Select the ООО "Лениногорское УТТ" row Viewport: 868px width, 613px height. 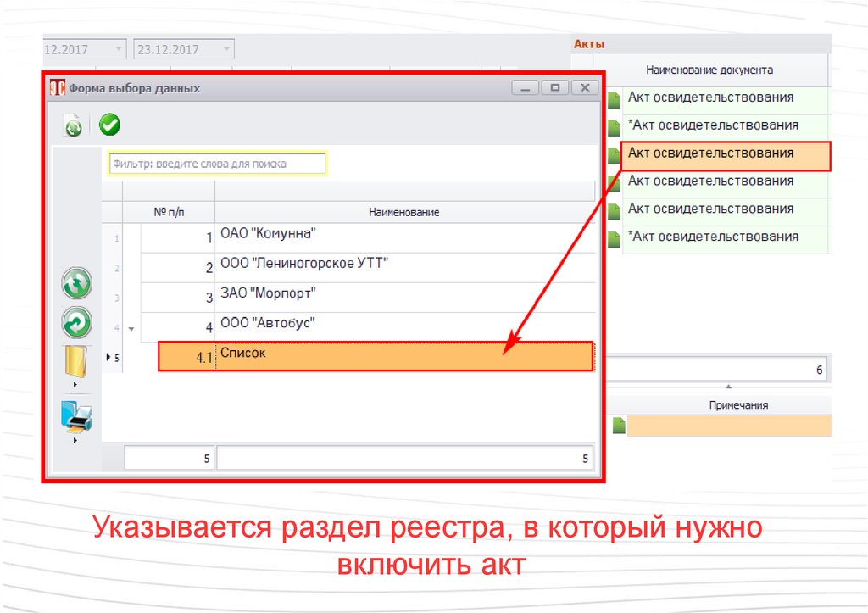coord(403,266)
